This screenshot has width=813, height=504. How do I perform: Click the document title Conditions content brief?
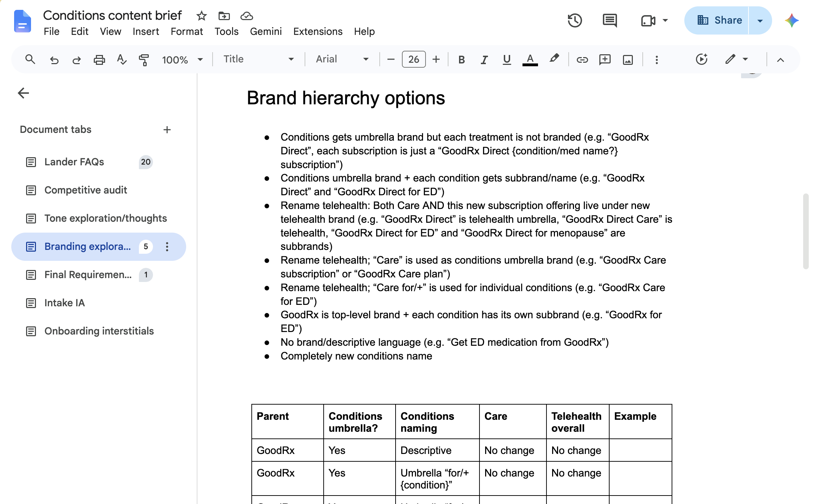click(x=112, y=16)
